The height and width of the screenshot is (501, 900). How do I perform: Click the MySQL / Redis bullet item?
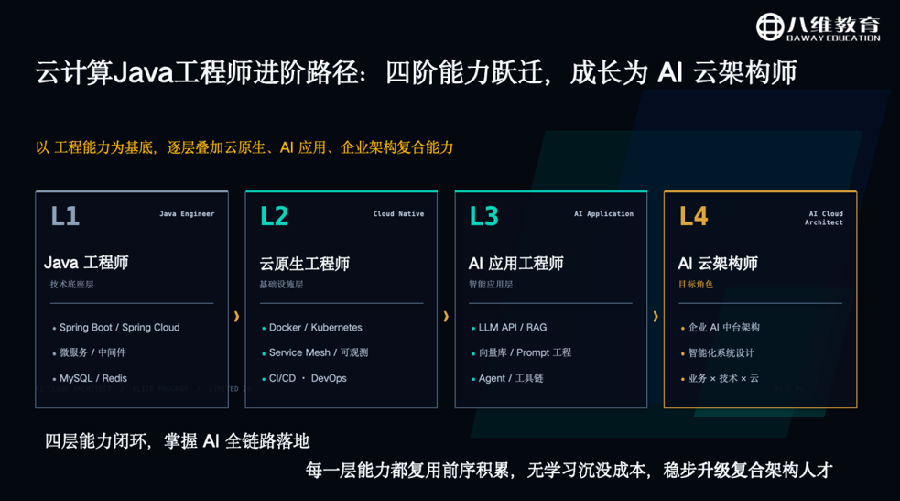pyautogui.click(x=90, y=378)
